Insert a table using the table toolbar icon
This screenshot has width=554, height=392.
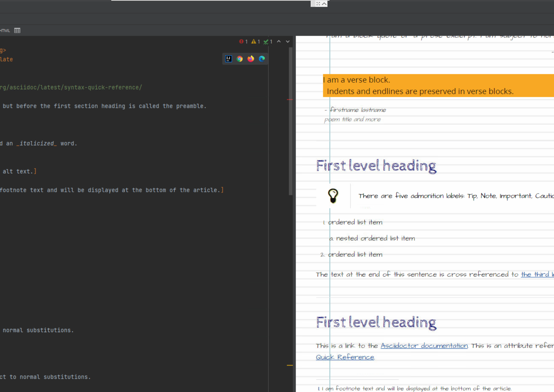[17, 30]
